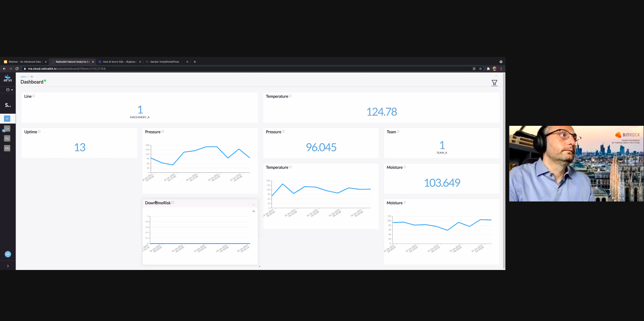Viewport: 644px width, 321px height.
Task: Click info icon next to top Temperature
Action: click(x=290, y=96)
